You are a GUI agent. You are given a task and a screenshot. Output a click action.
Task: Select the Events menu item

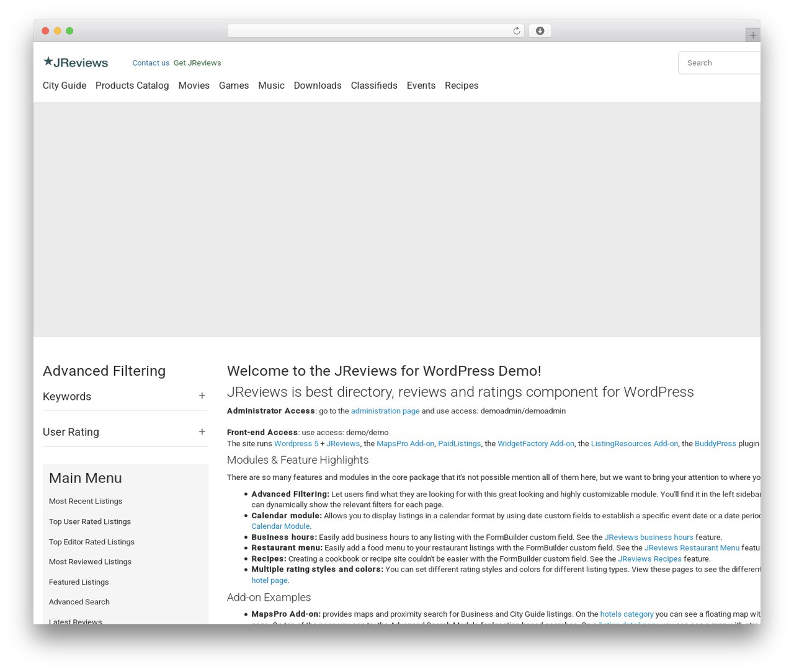pos(421,86)
